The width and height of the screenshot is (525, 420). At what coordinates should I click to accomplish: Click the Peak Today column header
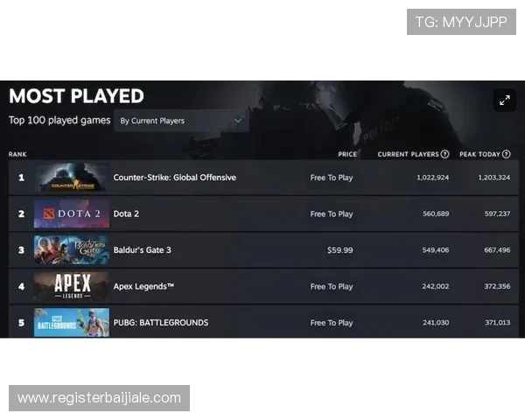click(x=479, y=154)
